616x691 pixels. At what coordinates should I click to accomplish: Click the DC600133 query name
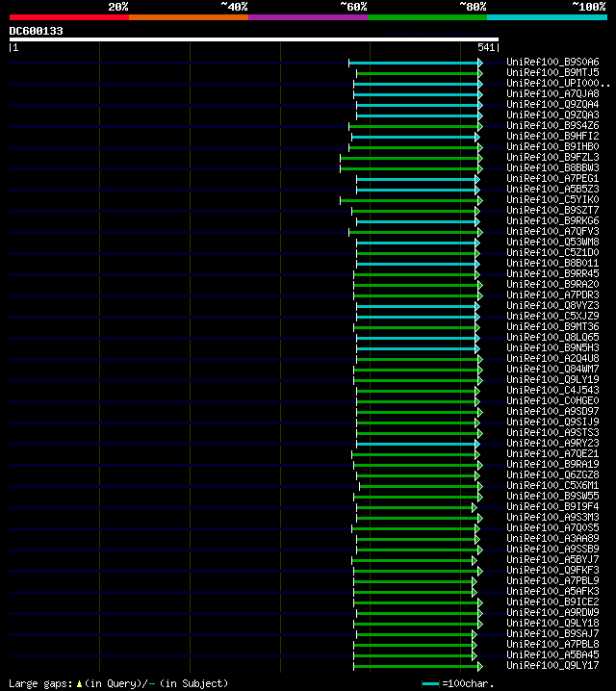pos(37,31)
